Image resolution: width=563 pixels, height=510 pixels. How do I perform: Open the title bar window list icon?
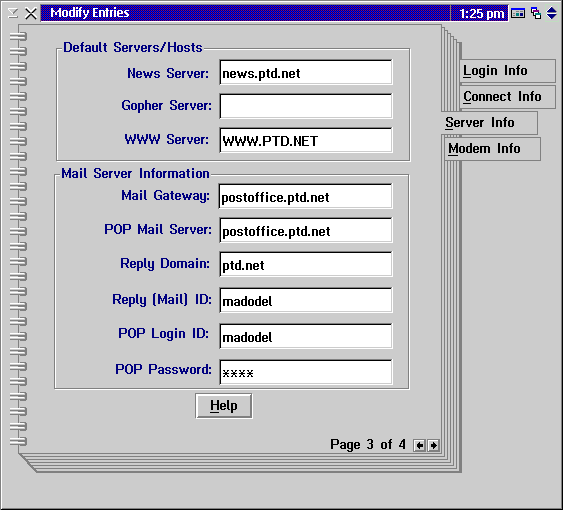(536, 13)
